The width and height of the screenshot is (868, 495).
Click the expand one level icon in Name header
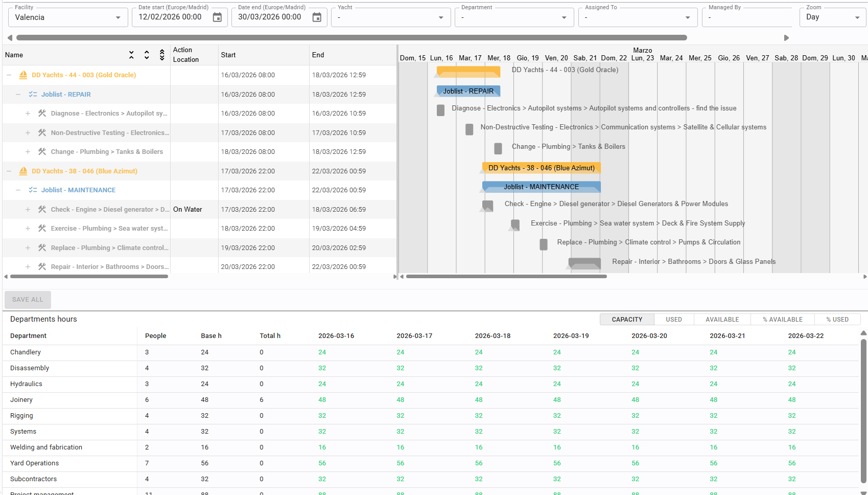tap(147, 55)
